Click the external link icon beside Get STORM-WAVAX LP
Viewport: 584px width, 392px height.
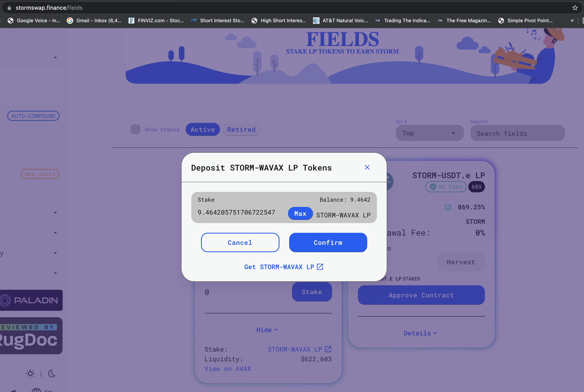tap(320, 267)
